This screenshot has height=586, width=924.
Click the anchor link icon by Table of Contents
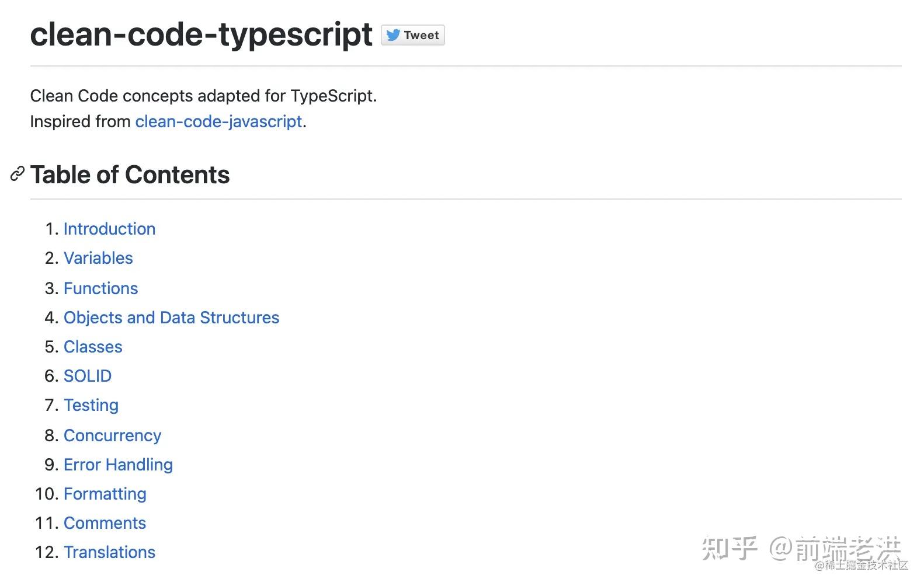pos(18,174)
